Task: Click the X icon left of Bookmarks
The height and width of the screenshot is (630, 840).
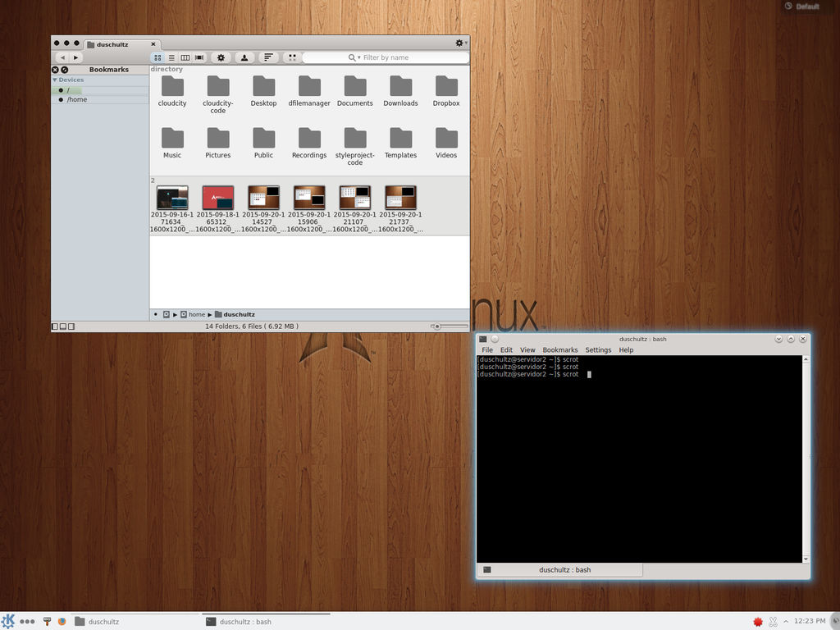Action: 55,70
